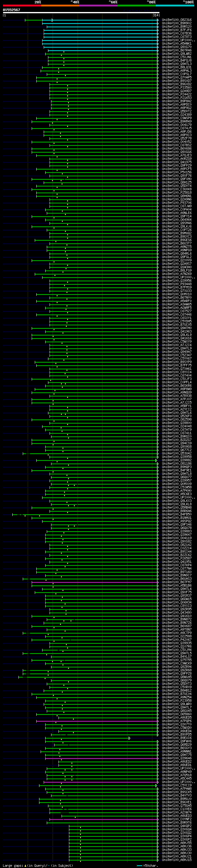Click the purple ~60% identity legend bar
Image resolution: width=197 pixels, height=868 pixels.
coord(99,6)
